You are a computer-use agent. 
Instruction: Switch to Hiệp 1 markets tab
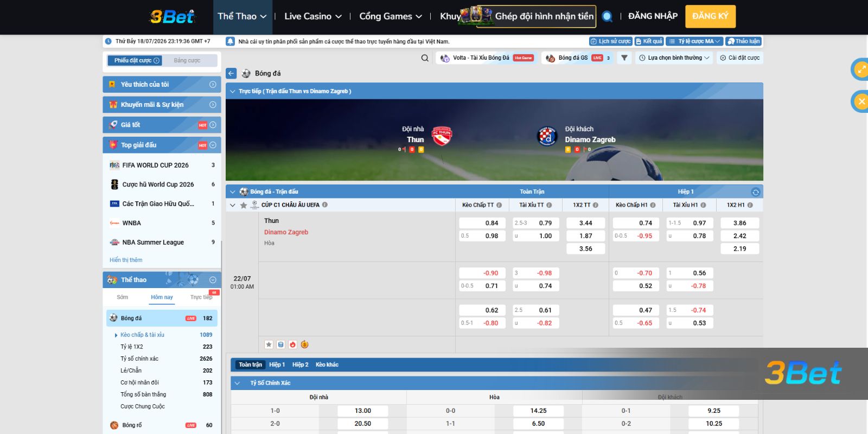(277, 365)
